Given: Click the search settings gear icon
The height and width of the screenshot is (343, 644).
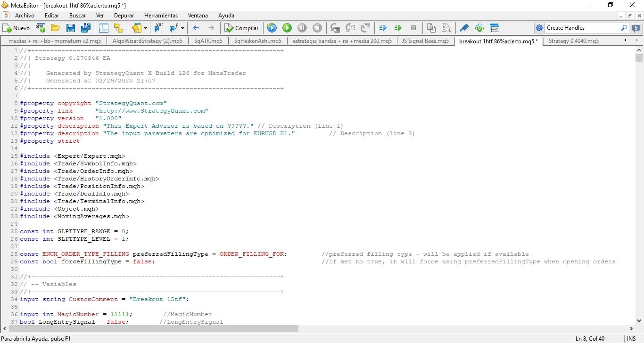Looking at the screenshot, I should (539, 28).
